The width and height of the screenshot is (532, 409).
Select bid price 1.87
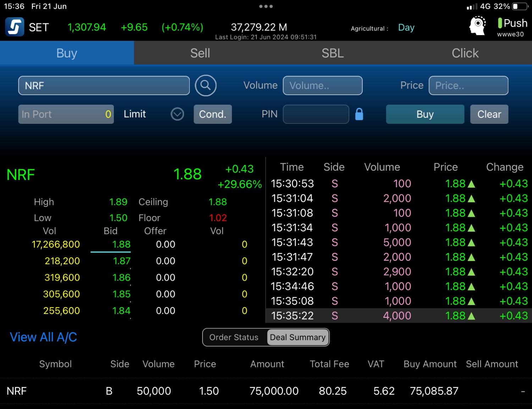pyautogui.click(x=122, y=261)
